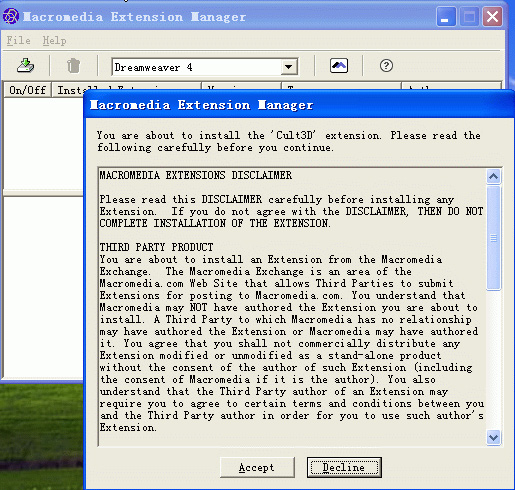This screenshot has height=490, width=515.
Task: Click the Remove Extension trash icon
Action: 73,66
